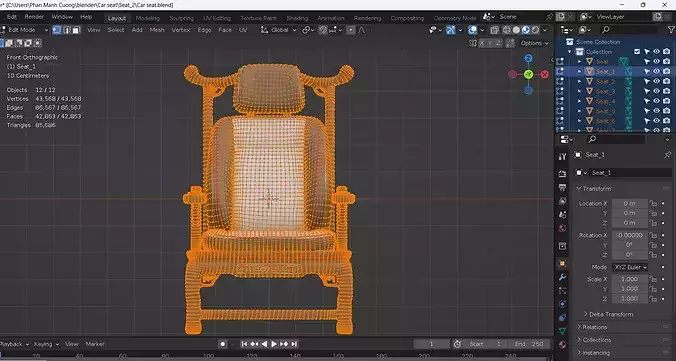Toggle Collection exclude checkbox
This screenshot has width=676, height=361.
[637, 51]
